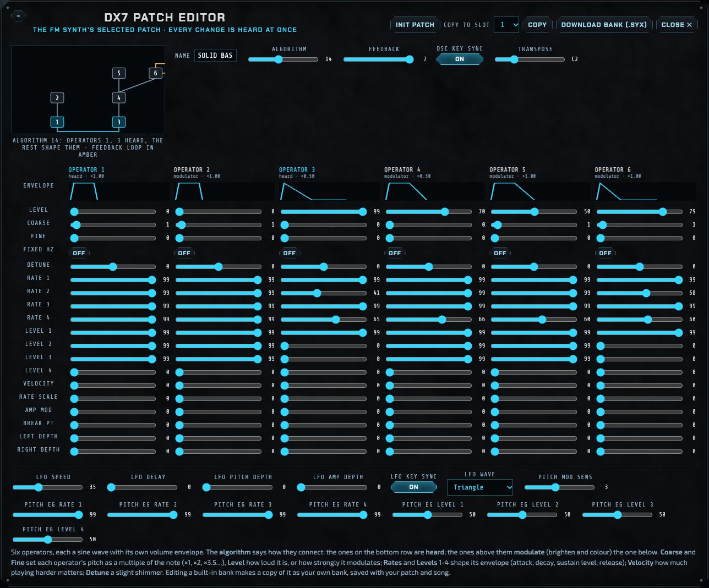709x588 pixels.
Task: Adjust Operator 6 Rate 2 slider
Action: [x=640, y=293]
